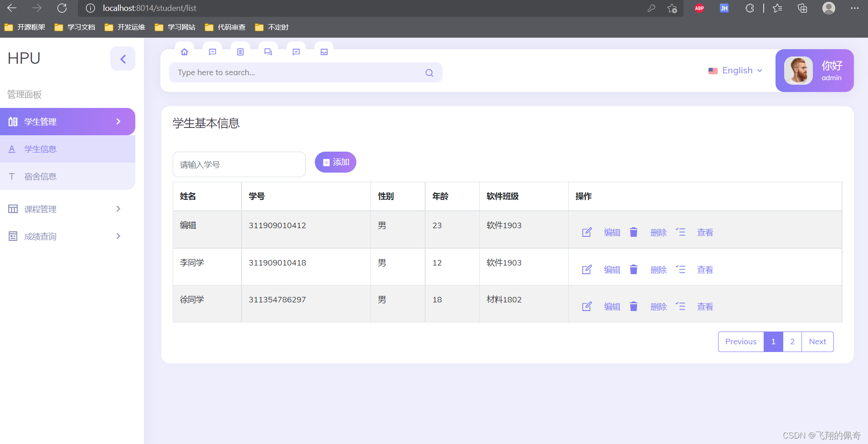Viewport: 868px width, 444px height.
Task: Collapse the sidebar using the left arrow button
Action: (123, 58)
